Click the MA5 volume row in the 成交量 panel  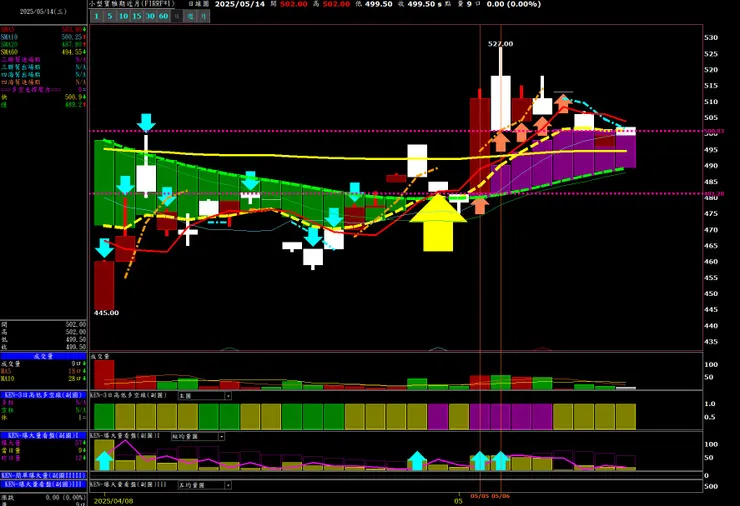pyautogui.click(x=43, y=371)
